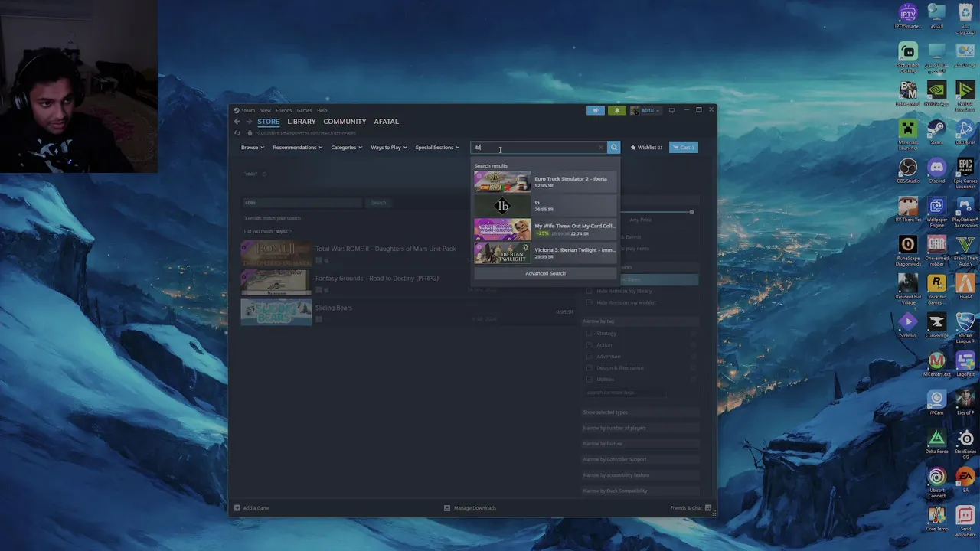The height and width of the screenshot is (551, 980).
Task: Expand the Special Sections dropdown
Action: point(437,148)
